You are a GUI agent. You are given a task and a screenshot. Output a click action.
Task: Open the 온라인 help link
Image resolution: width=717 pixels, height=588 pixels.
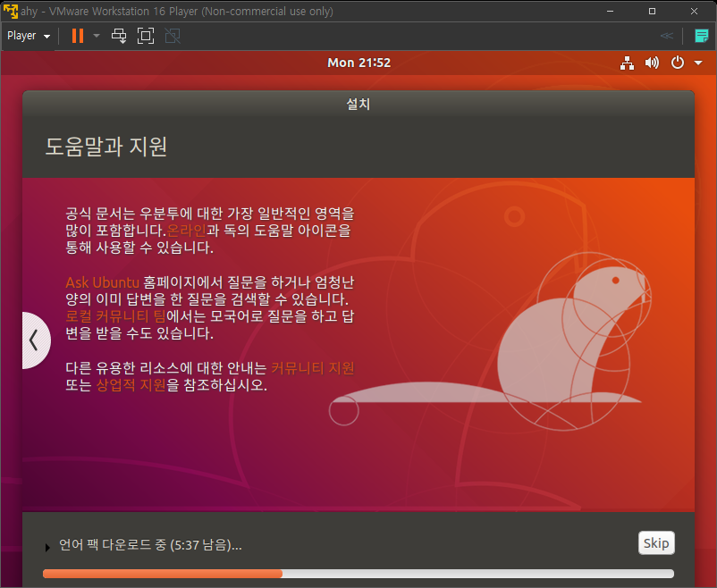coord(187,230)
